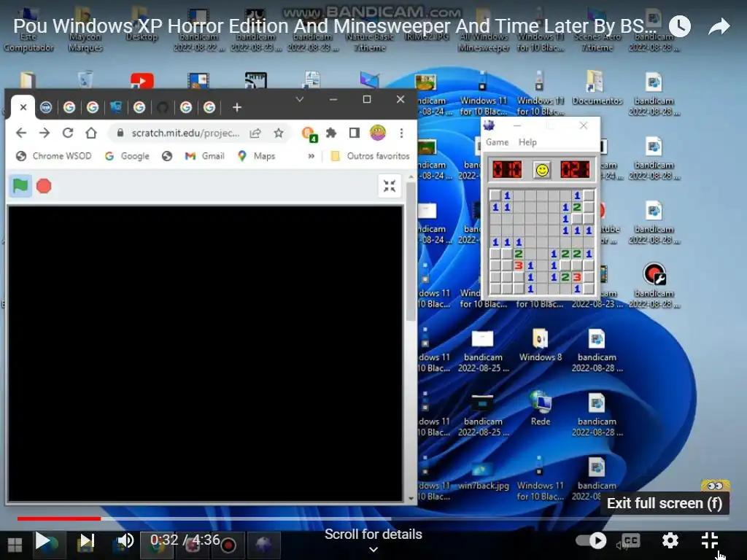Open video settings gear

tap(670, 540)
